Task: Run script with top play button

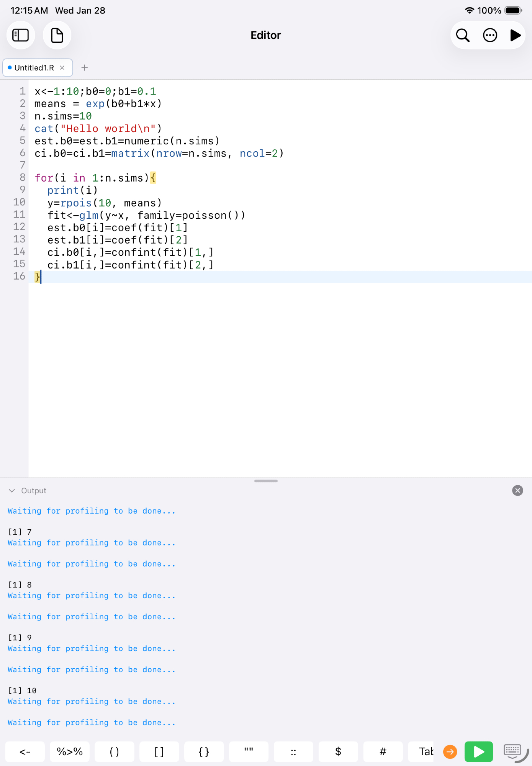Action: click(x=515, y=35)
